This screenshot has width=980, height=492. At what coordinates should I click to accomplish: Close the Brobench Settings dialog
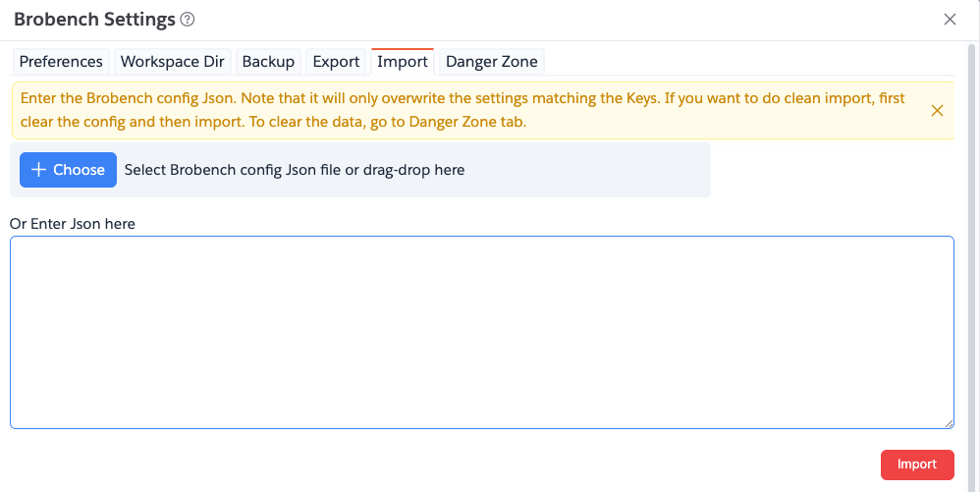point(950,20)
